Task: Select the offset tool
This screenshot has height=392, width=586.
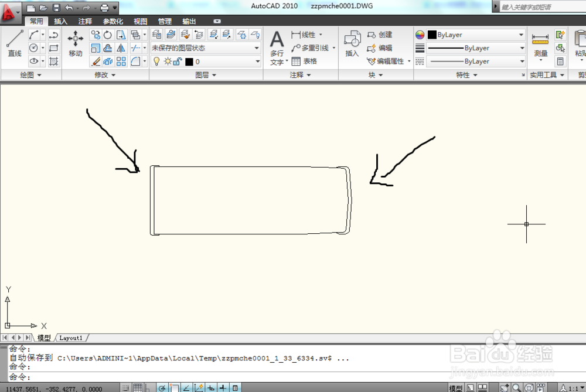Action: tap(108, 48)
